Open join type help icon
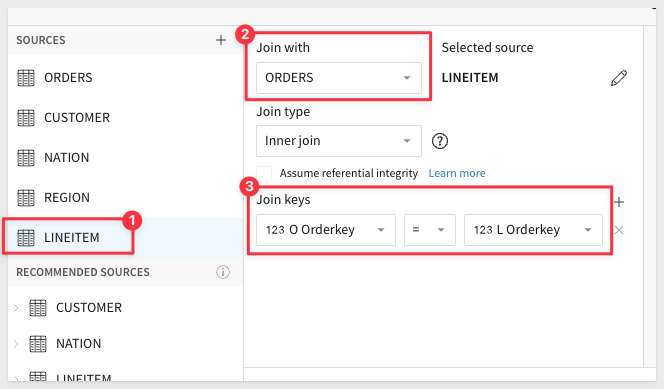Screen dimensions: 664x389 point(440,141)
